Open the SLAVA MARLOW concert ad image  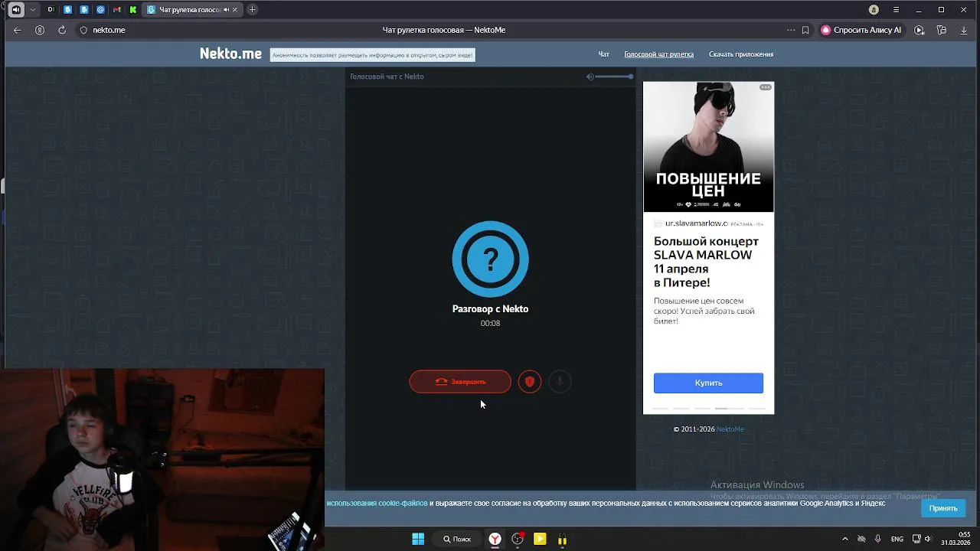click(x=708, y=146)
